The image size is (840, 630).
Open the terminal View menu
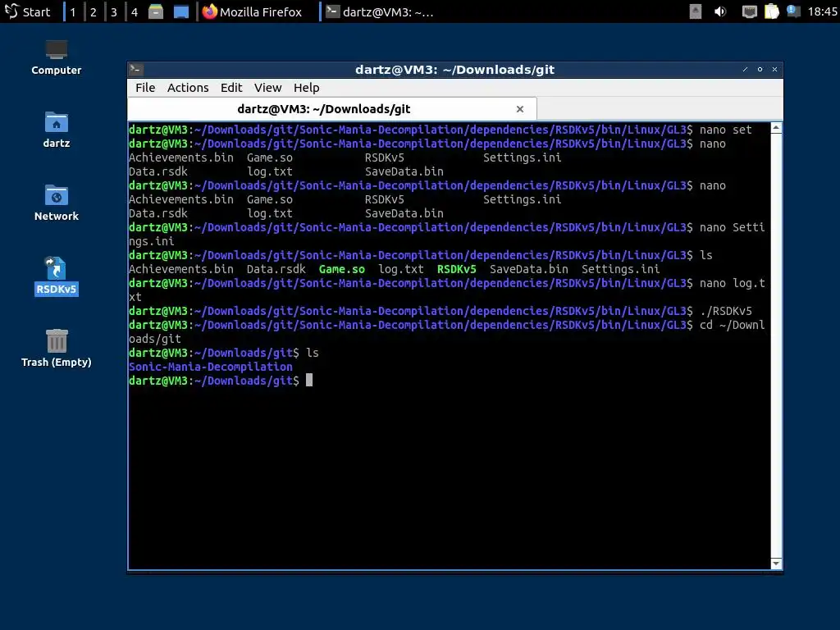(268, 87)
